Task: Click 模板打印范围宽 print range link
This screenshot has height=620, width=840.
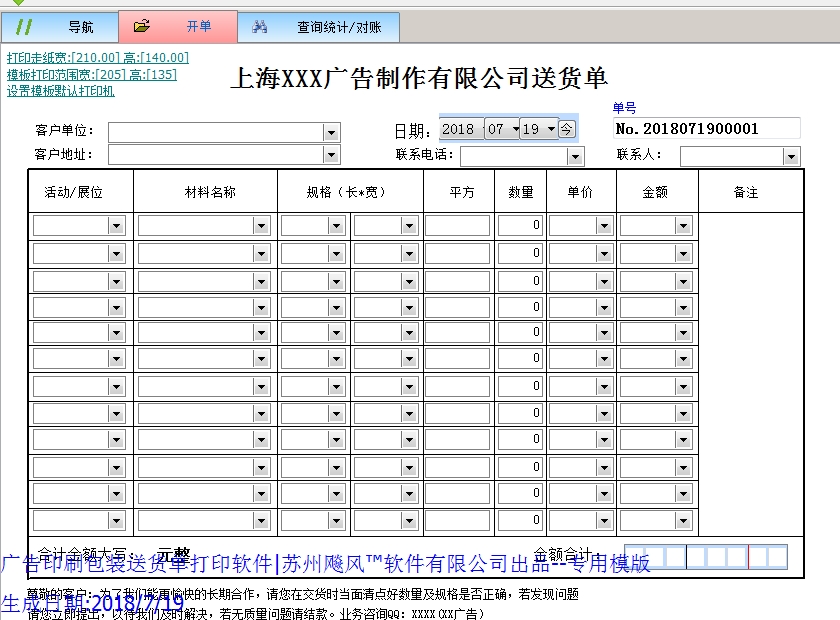Action: pos(91,75)
